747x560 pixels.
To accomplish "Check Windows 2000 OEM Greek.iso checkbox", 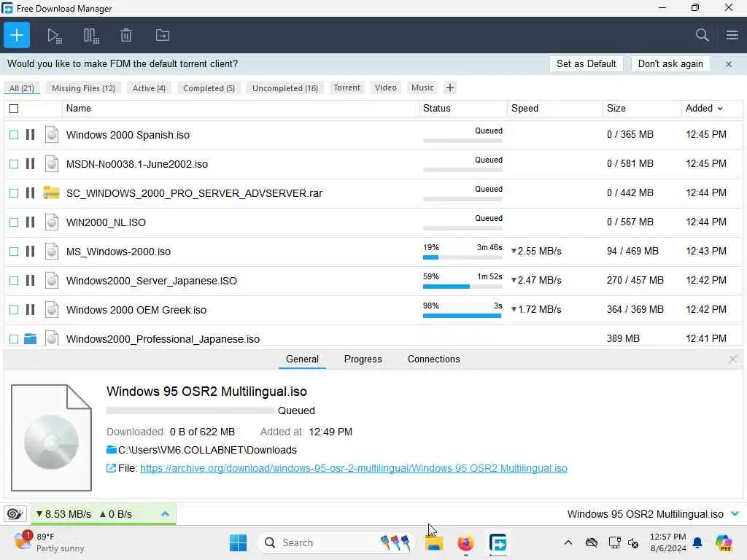I will [x=14, y=309].
